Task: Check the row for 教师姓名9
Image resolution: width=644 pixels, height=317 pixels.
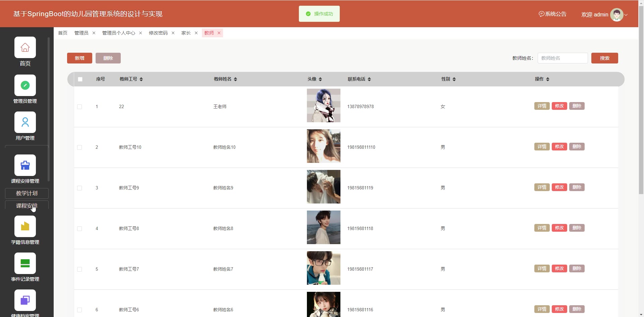Action: (79, 188)
